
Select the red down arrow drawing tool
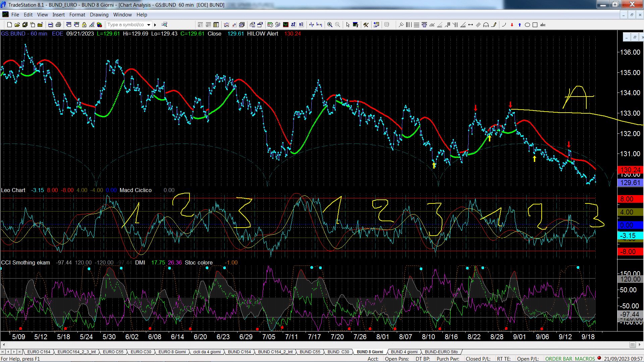click(x=512, y=25)
